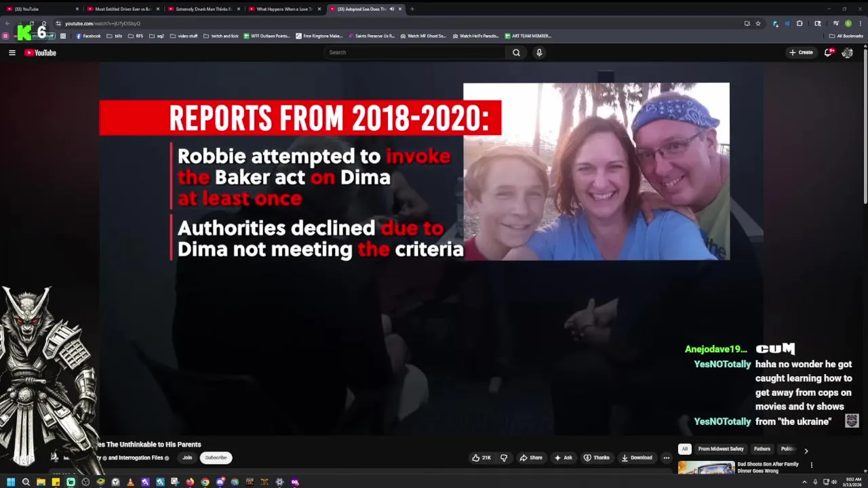Open the Chrome three-dot menu
Screen dimensions: 868x488
tap(860, 23)
